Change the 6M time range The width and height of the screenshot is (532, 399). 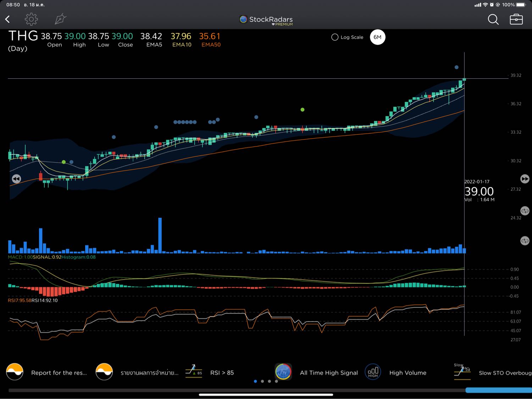tap(377, 37)
